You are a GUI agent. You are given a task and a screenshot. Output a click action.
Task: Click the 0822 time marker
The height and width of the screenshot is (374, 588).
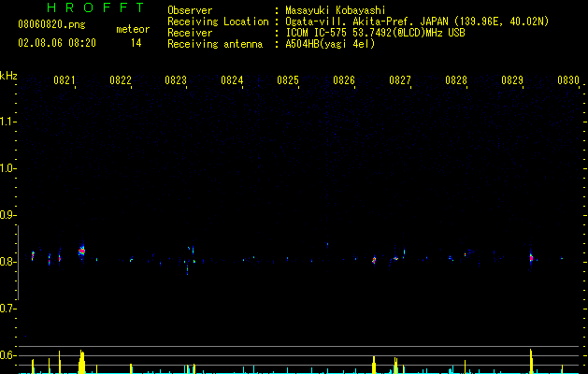pyautogui.click(x=121, y=80)
